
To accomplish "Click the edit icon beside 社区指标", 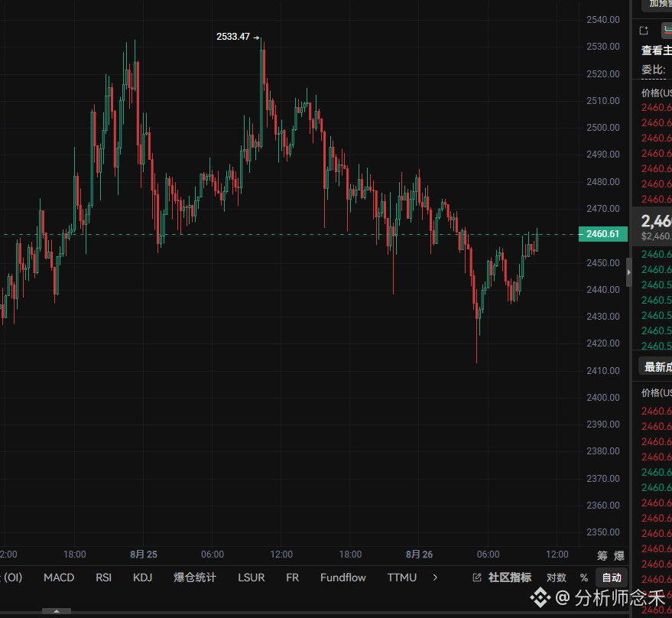I will [x=476, y=577].
